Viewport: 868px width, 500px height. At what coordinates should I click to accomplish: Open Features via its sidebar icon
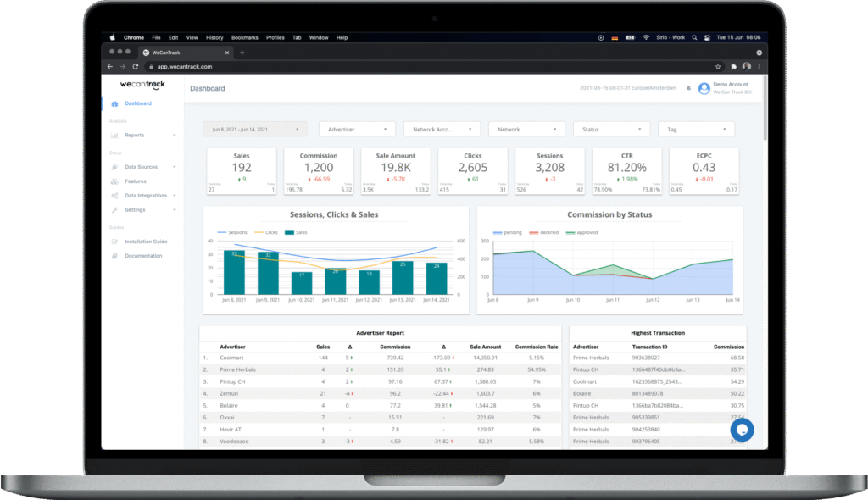tap(114, 181)
